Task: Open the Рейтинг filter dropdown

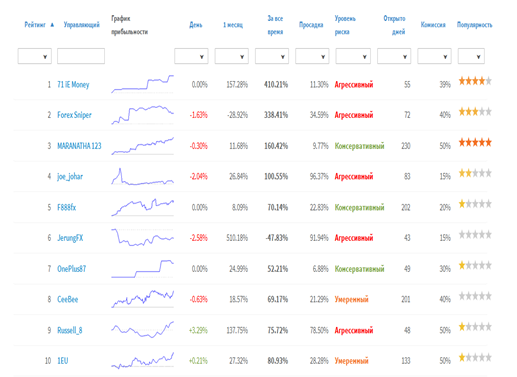Action: click(35, 56)
